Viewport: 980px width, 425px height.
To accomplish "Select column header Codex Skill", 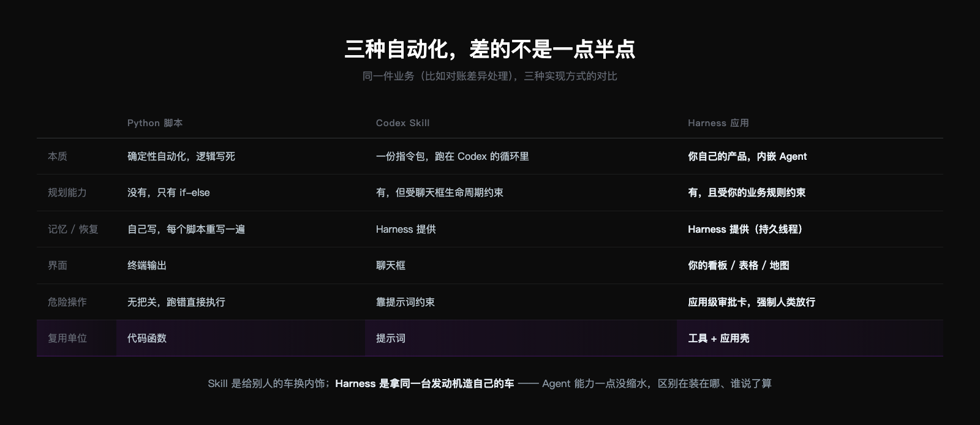I will 402,123.
